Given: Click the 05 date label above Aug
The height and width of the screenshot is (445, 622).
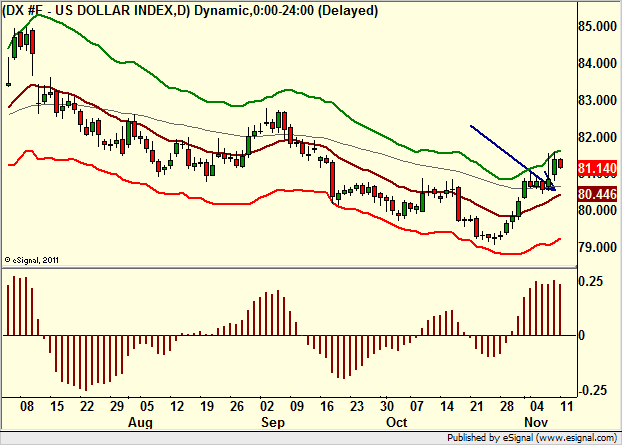Looking at the screenshot, I should 147,407.
